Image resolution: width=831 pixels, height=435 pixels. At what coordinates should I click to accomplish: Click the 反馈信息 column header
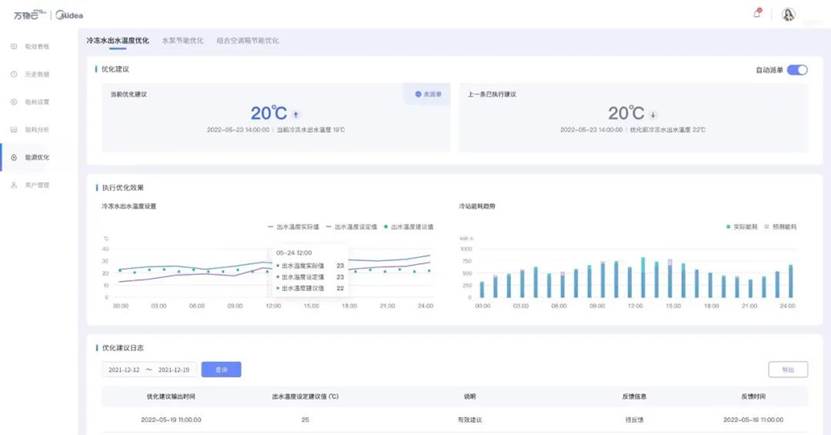point(634,396)
